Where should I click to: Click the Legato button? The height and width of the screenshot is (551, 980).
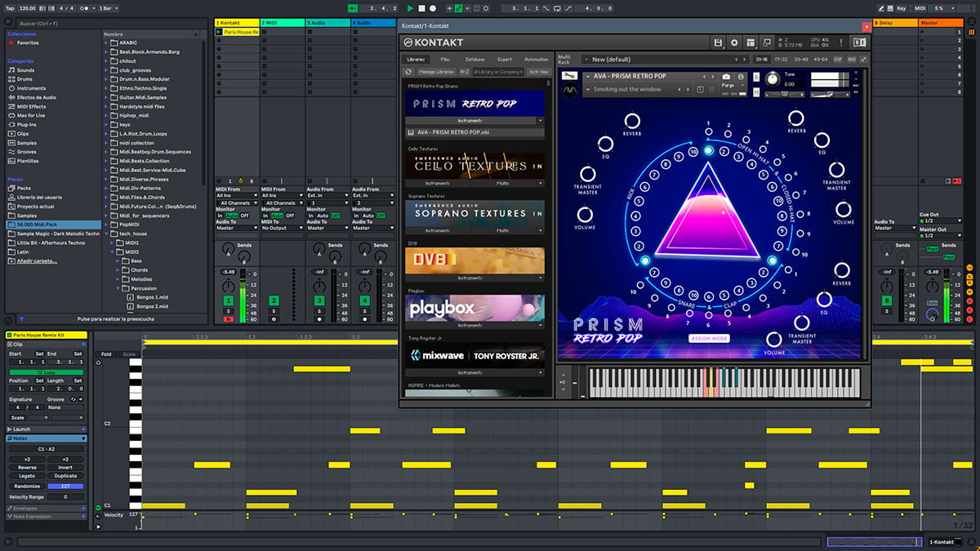pyautogui.click(x=27, y=476)
